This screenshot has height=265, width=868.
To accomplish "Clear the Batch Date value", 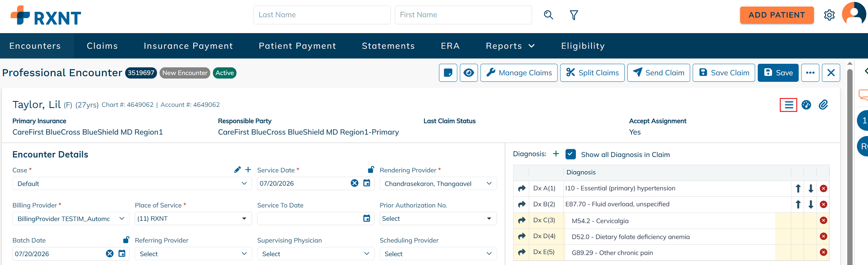I will click(110, 254).
